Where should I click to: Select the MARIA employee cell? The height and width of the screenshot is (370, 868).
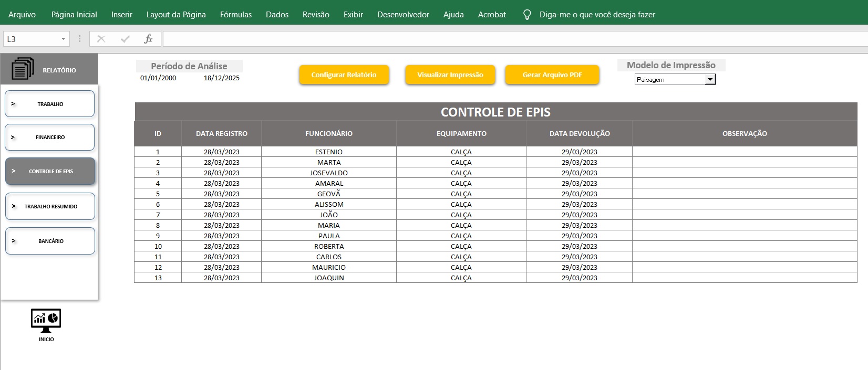(x=329, y=225)
